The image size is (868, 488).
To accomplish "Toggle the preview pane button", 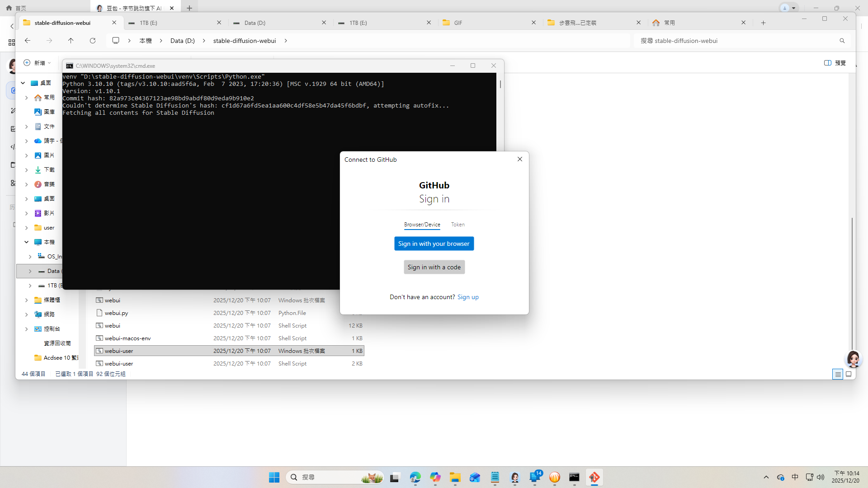I will (x=835, y=63).
